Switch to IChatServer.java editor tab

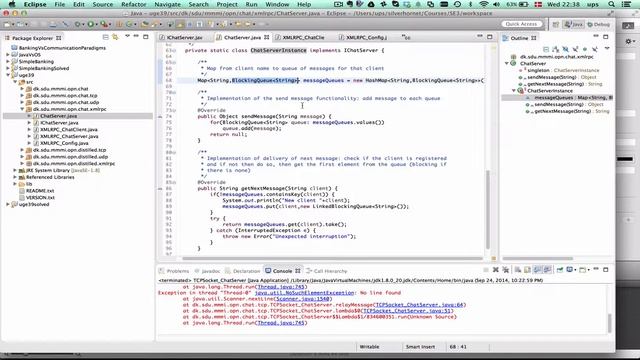[x=184, y=38]
